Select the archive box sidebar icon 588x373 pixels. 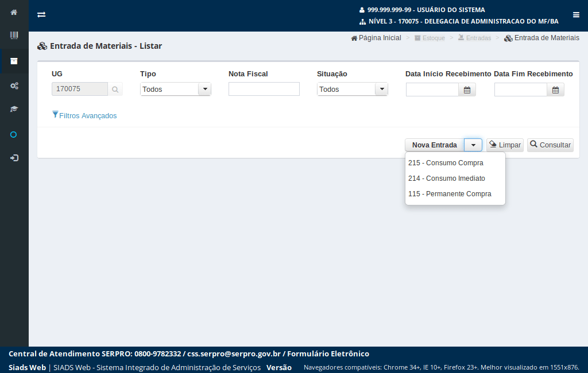pyautogui.click(x=14, y=61)
